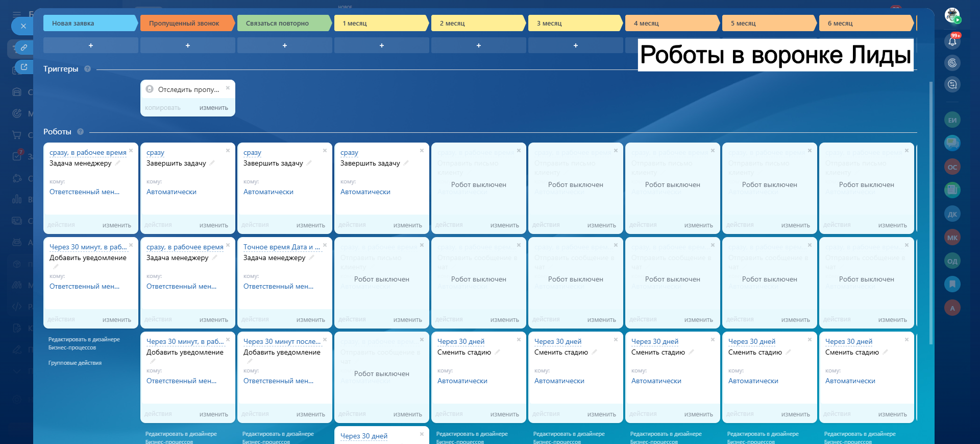The height and width of the screenshot is (444, 980).
Task: Select the 'Пропущенный звонок' stage
Action: click(187, 24)
